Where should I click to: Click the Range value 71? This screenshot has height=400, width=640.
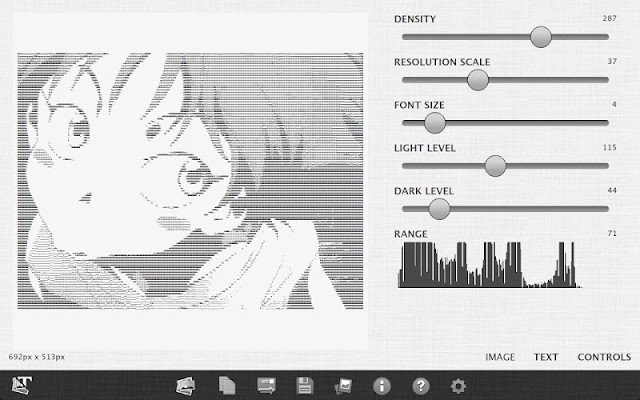click(x=612, y=233)
